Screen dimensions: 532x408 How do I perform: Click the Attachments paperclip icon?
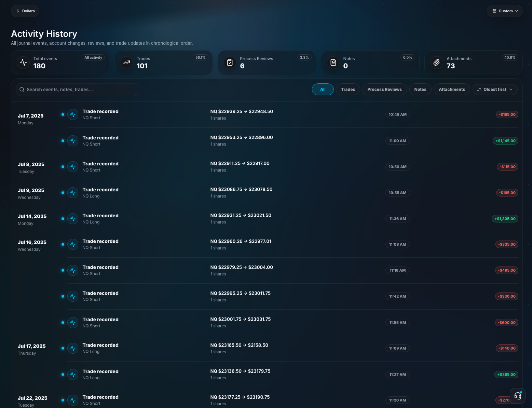pos(436,63)
